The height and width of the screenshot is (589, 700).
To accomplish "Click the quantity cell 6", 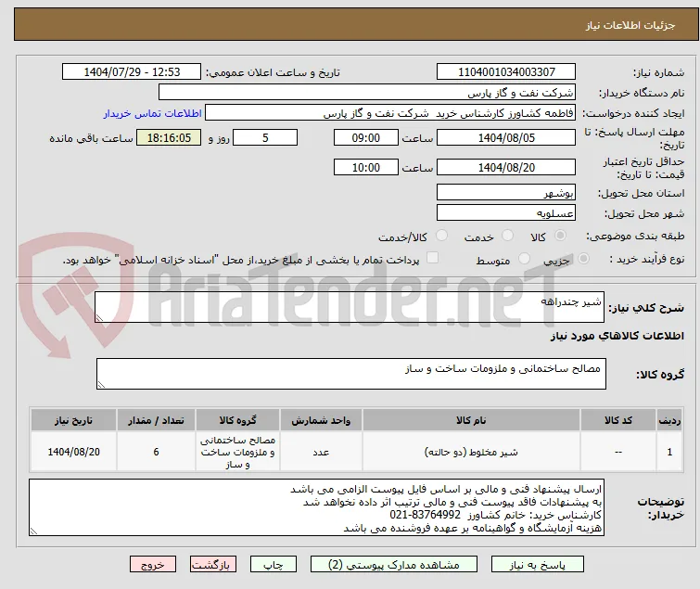I will 156,452.
